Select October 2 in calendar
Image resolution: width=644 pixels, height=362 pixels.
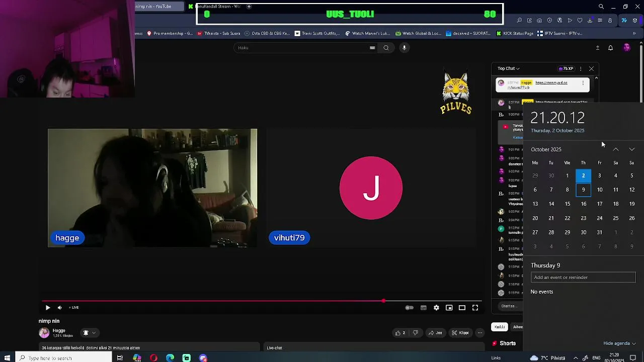(x=584, y=175)
